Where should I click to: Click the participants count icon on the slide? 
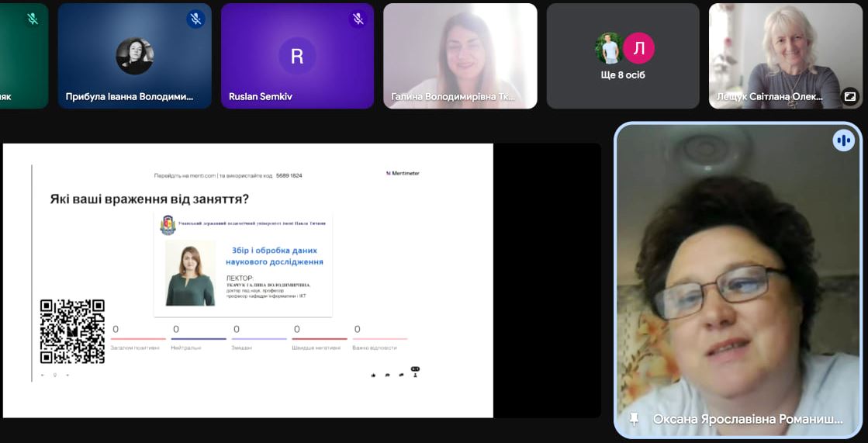click(x=415, y=372)
